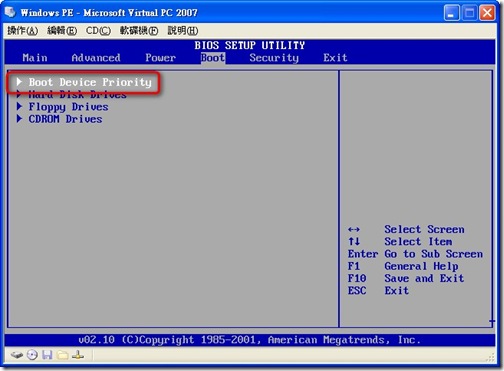Click the BIOS SETUP UTILITY heading
Viewport: 504px width, 371px height.
point(250,45)
